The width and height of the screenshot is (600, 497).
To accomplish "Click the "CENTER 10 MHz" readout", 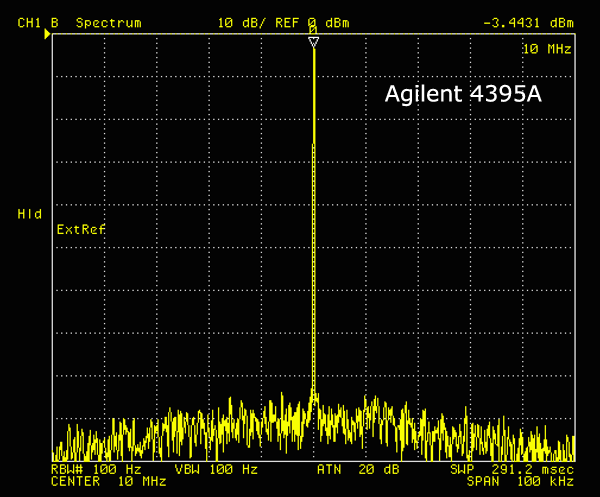I will pyautogui.click(x=108, y=481).
